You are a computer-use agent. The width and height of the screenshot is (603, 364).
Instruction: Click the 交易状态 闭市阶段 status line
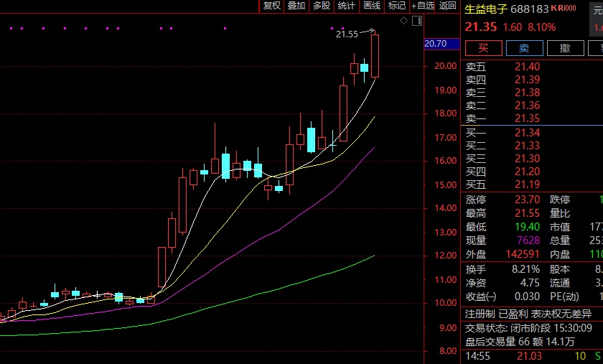[x=528, y=328]
